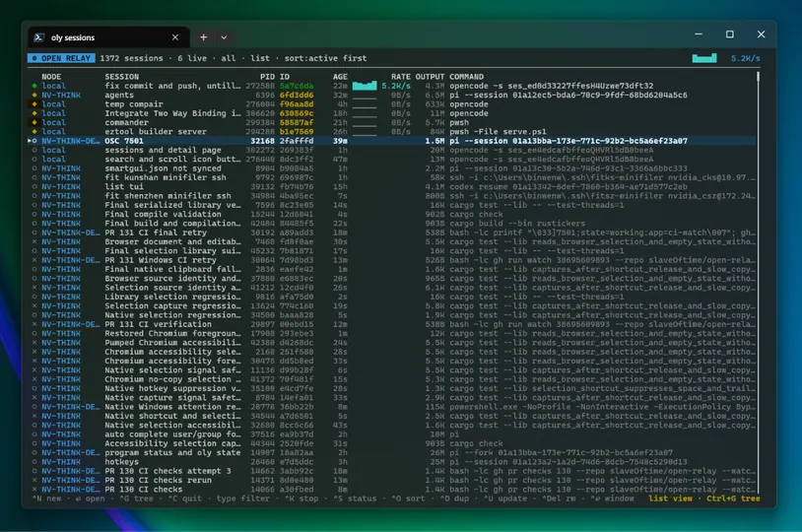Screen dimensions: 802x532
Task: Click the circle marker on hotkeys row
Action: [34, 462]
